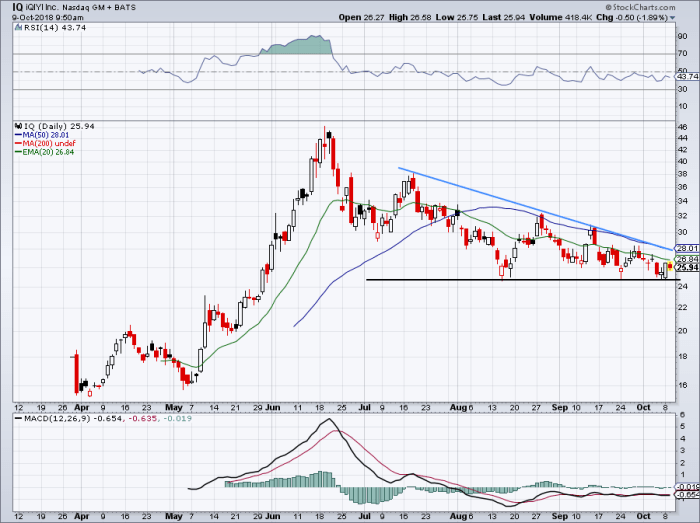
Task: Select the blue descending trendline
Action: [x=520, y=205]
